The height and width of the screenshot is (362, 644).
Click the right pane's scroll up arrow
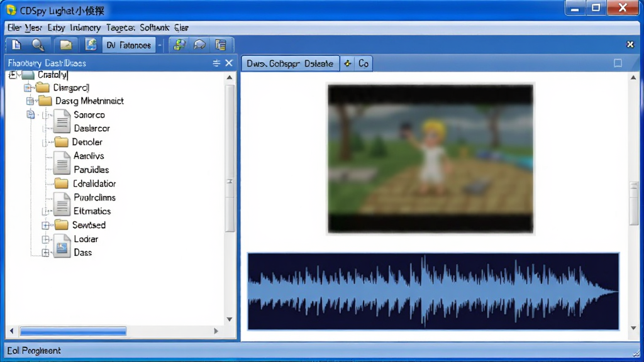(633, 77)
